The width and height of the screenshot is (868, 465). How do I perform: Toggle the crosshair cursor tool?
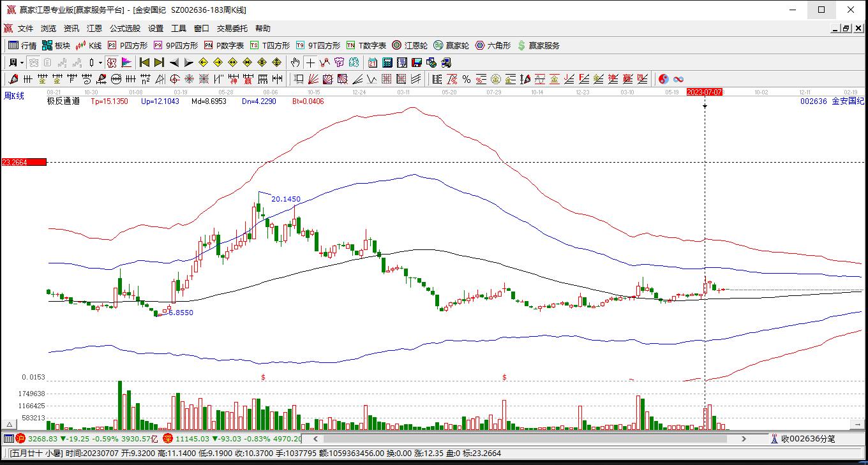click(310, 63)
